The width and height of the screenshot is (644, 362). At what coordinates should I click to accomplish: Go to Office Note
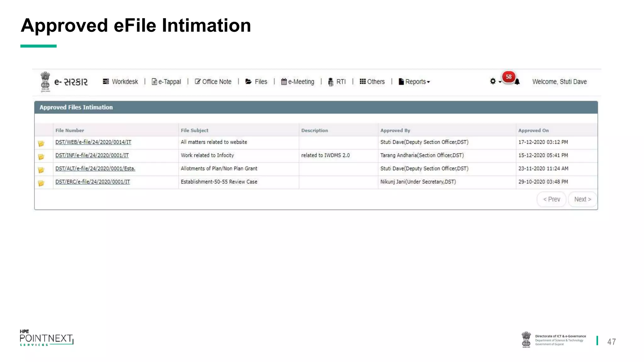point(213,82)
